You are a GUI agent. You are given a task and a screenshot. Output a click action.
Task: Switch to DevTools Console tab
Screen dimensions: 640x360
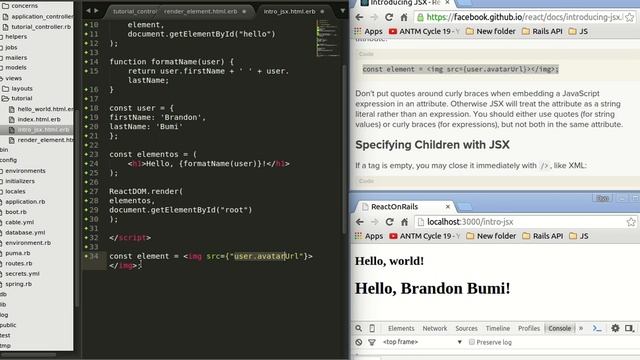[560, 328]
